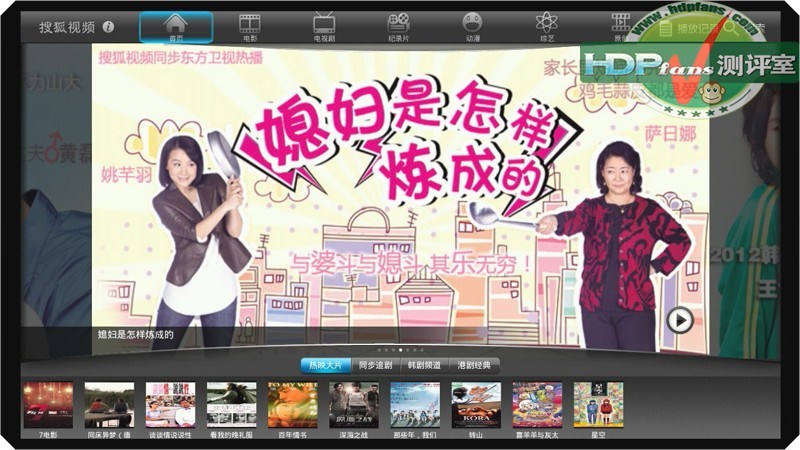Click the highlighted carousel page dot
This screenshot has width=800, height=450.
(401, 350)
